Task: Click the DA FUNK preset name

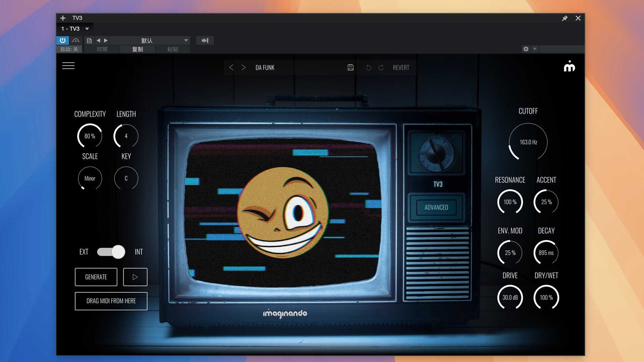Action: 265,67
